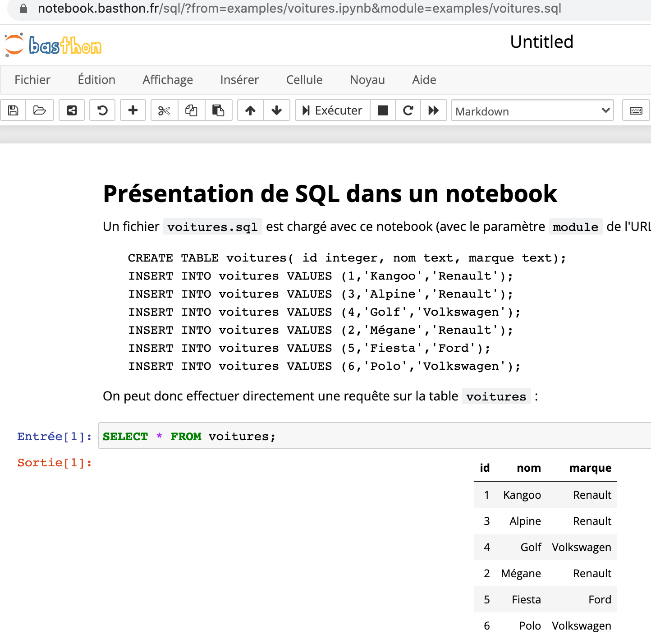Share the current notebook
The height and width of the screenshot is (644, 651).
(71, 110)
